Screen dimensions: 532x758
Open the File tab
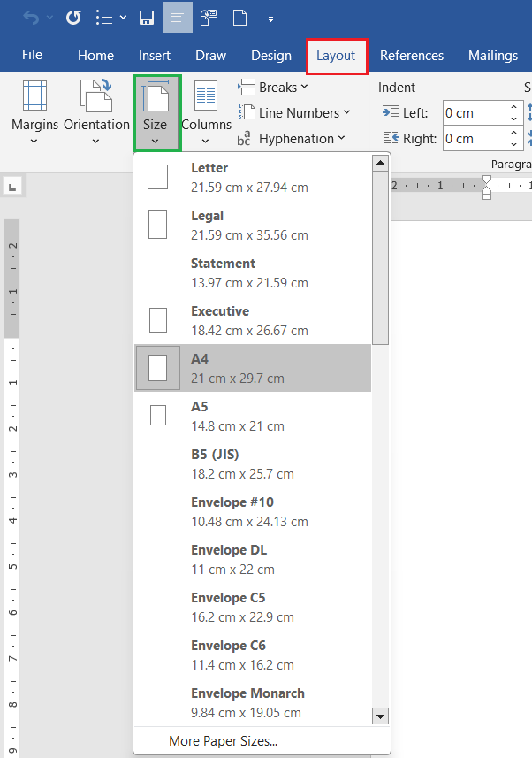click(32, 55)
